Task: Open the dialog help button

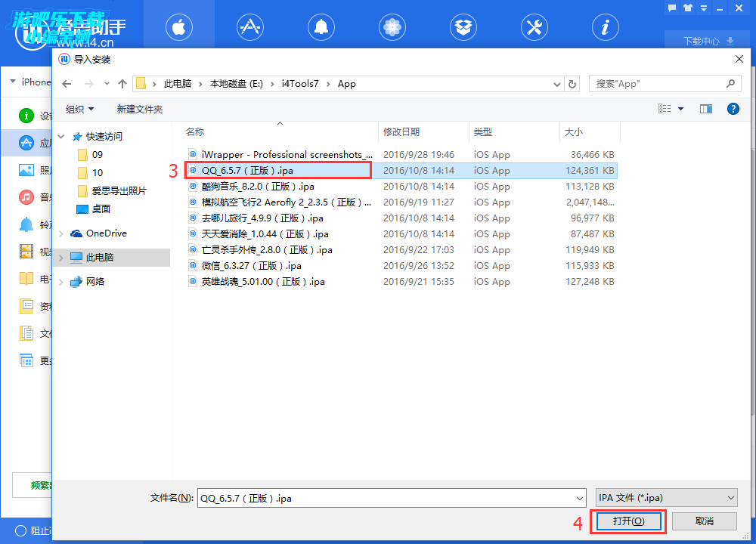Action: coord(733,109)
